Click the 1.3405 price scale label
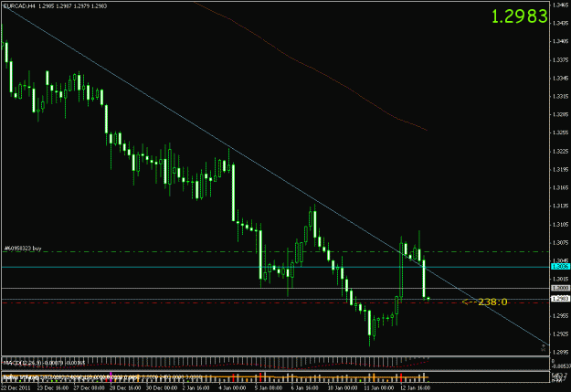The width and height of the screenshot is (571, 392). click(x=560, y=41)
